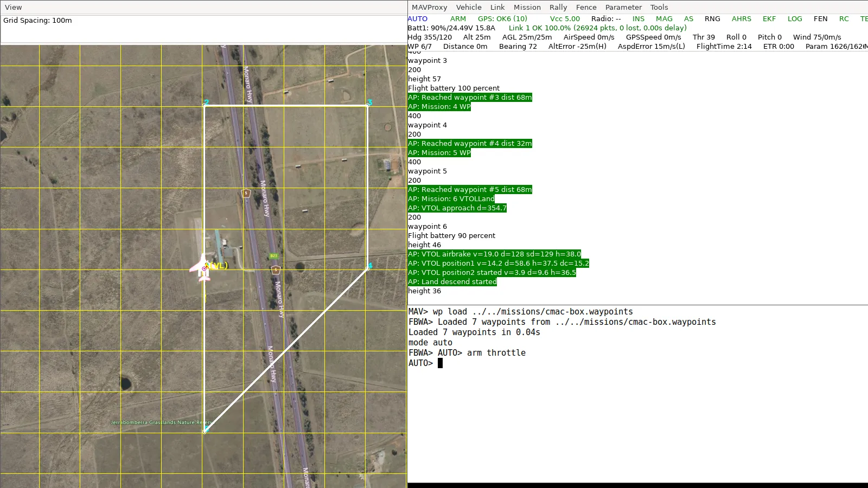This screenshot has height=488, width=868.
Task: Click the Thr 39 readout
Action: (704, 37)
